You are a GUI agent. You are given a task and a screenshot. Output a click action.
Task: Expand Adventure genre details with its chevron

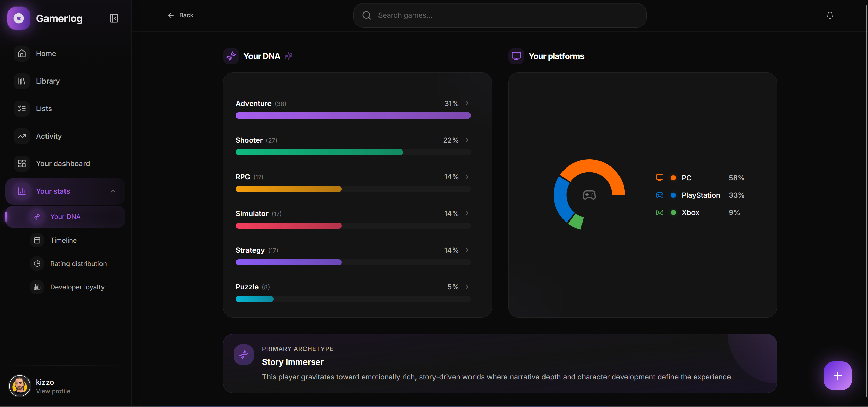click(466, 103)
